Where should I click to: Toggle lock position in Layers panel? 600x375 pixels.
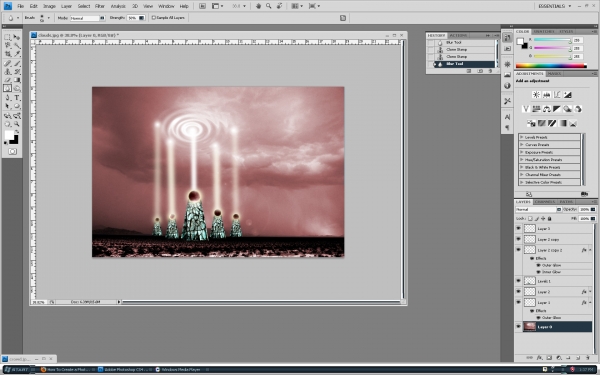coord(543,218)
